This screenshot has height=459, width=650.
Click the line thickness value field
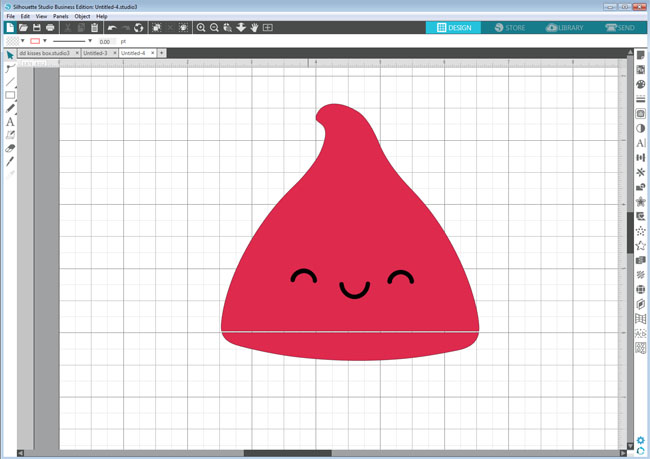tap(105, 41)
